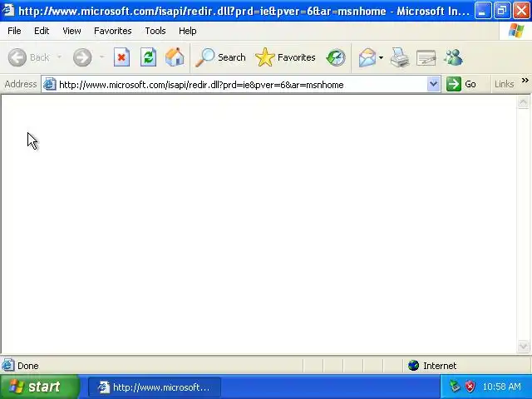Open the Tools menu

[x=155, y=31]
